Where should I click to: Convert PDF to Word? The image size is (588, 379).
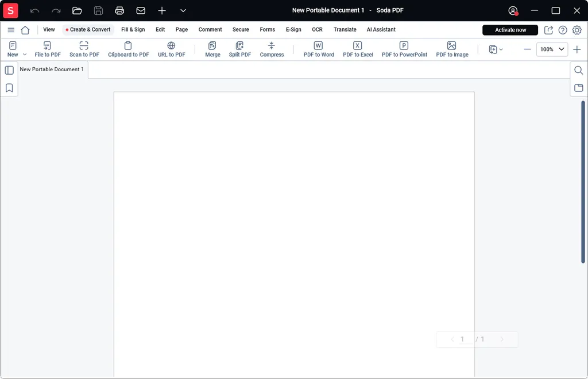[319, 49]
